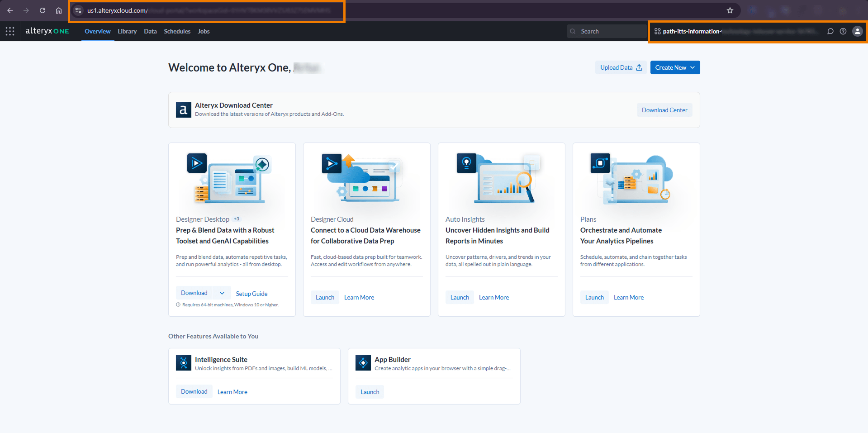Click the chat messages icon in header
Screen dimensions: 868x433
pos(830,31)
